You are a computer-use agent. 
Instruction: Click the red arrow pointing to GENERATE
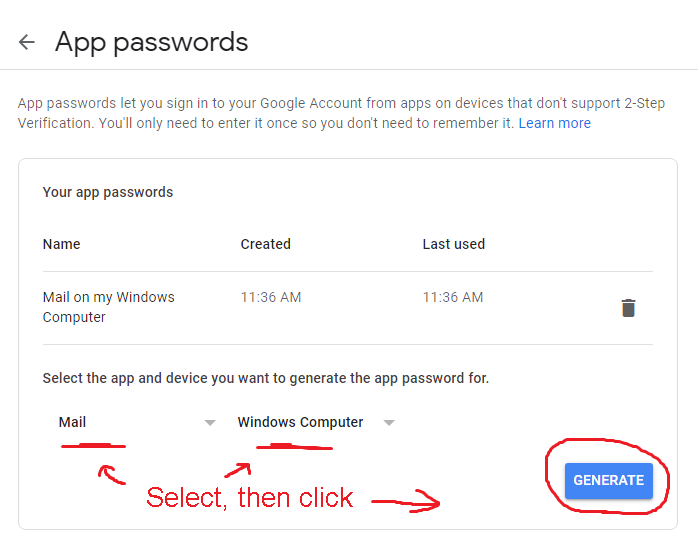[406, 501]
